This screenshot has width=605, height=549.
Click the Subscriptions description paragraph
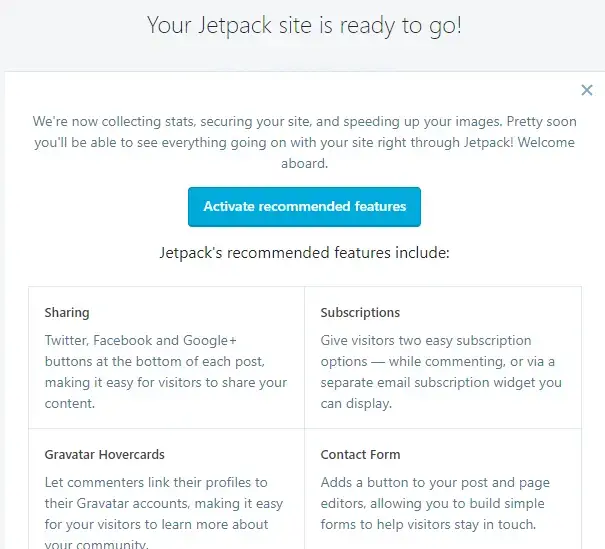coord(441,372)
